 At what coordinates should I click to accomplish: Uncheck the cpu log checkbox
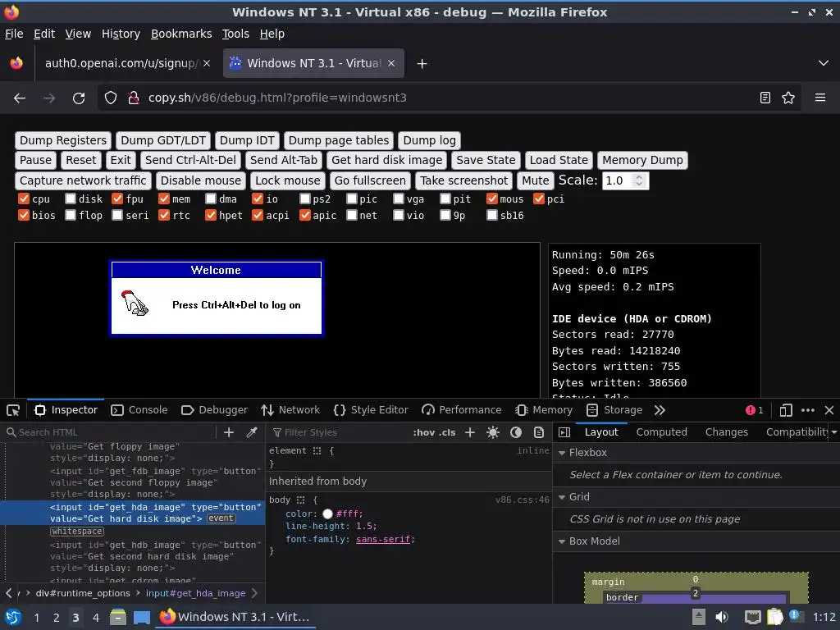[x=24, y=199]
